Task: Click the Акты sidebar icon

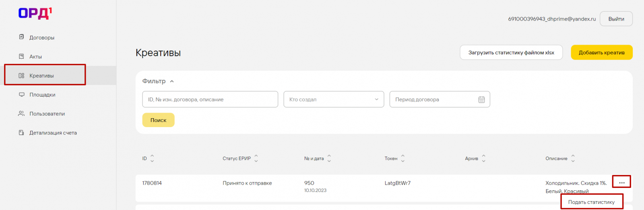Action: pos(21,56)
